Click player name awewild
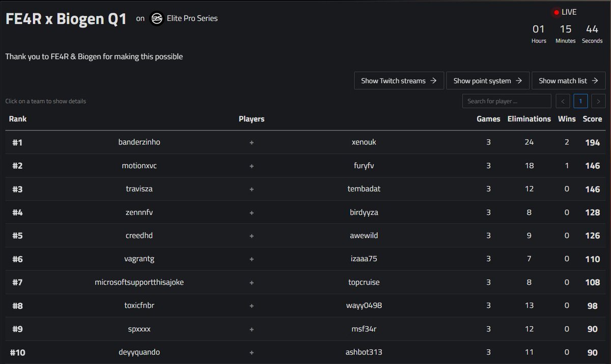Image resolution: width=611 pixels, height=364 pixels. coord(364,236)
